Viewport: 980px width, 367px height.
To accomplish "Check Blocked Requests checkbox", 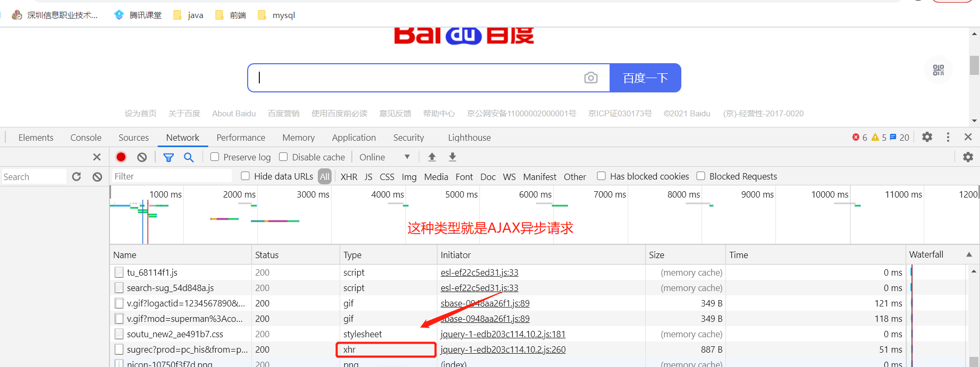I will click(x=700, y=176).
